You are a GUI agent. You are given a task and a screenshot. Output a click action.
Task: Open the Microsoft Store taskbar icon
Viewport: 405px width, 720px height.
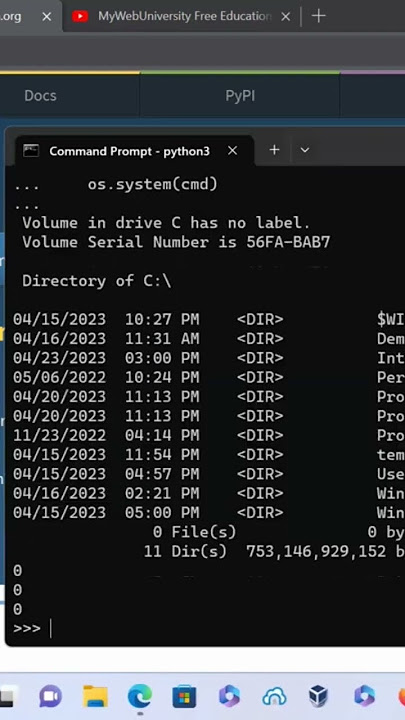click(184, 697)
